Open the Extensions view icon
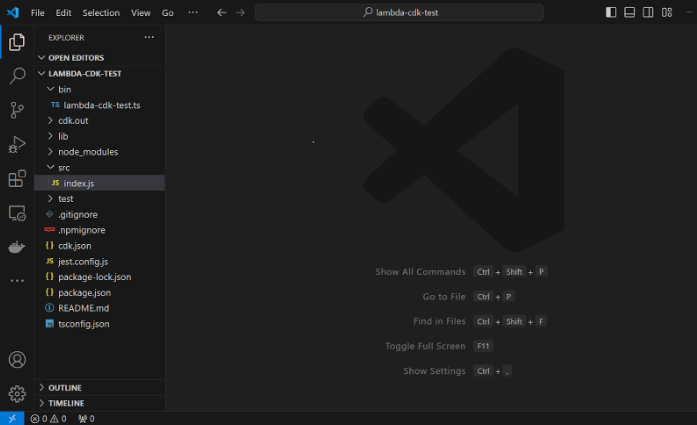This screenshot has width=697, height=425. click(x=17, y=179)
